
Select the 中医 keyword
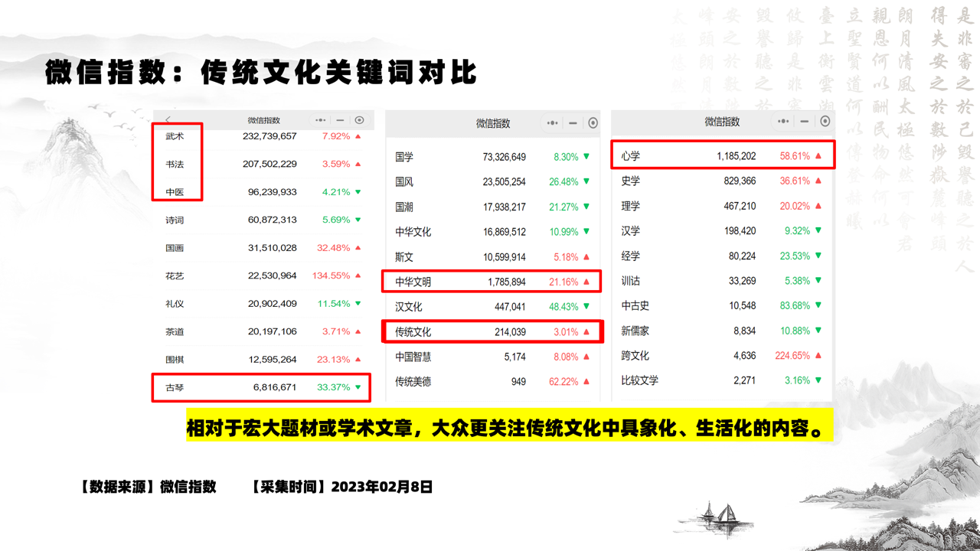175,192
